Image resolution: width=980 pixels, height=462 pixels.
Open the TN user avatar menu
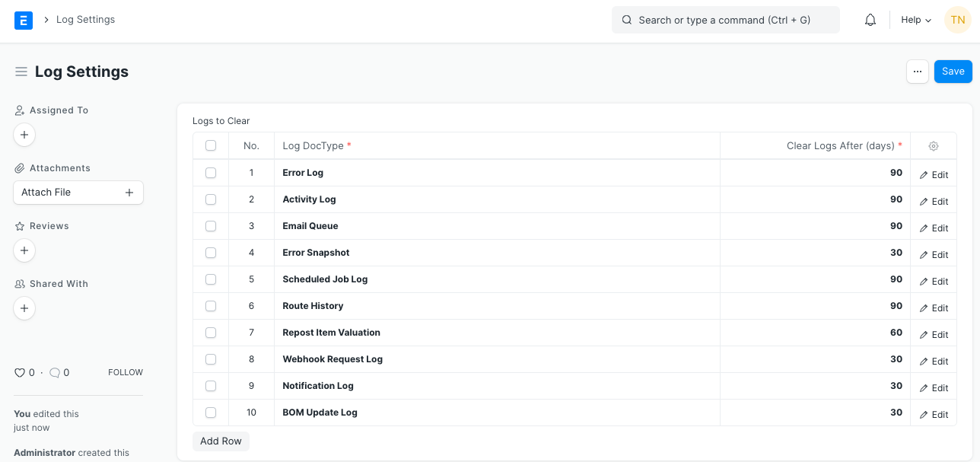coord(957,20)
